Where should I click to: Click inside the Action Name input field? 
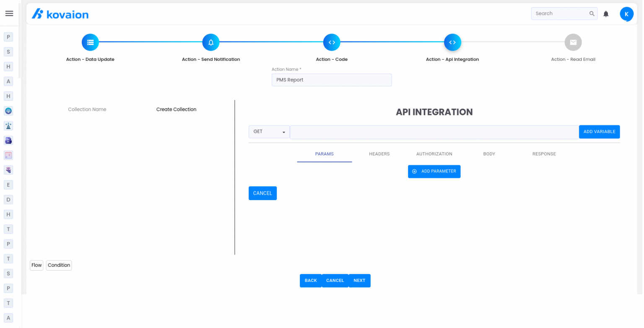click(332, 80)
